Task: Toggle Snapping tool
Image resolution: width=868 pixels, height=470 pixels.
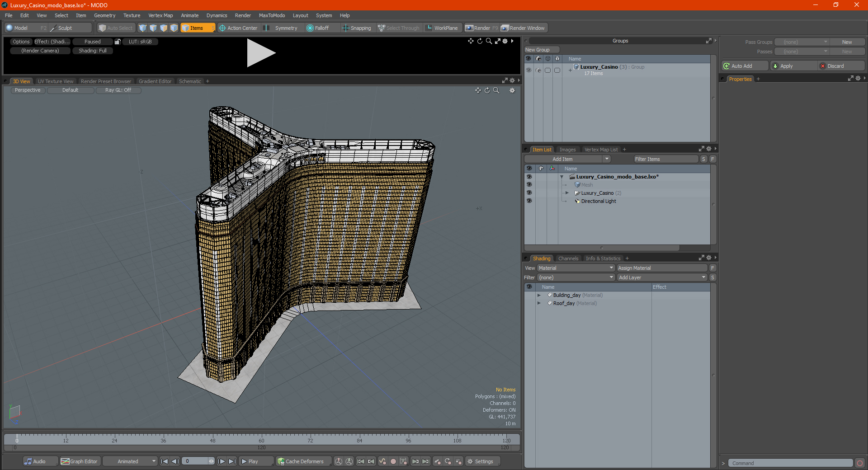Action: (x=357, y=28)
